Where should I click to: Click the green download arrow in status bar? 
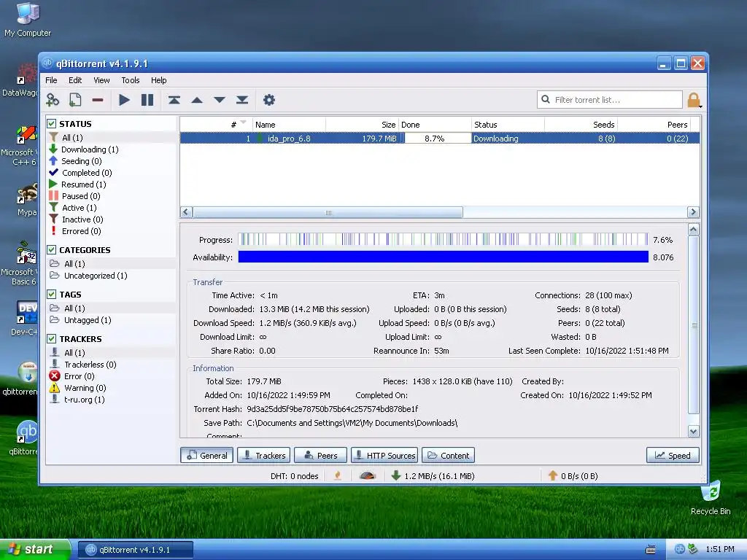coord(395,475)
